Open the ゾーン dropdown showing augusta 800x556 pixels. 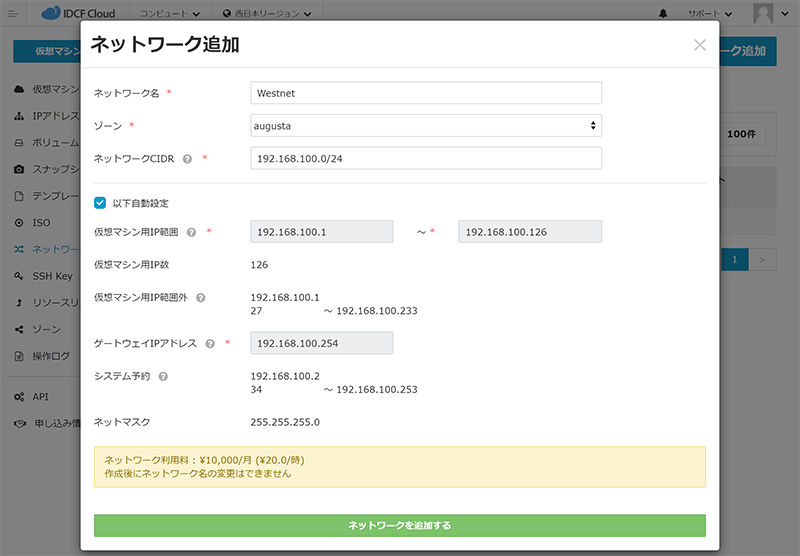[x=425, y=126]
